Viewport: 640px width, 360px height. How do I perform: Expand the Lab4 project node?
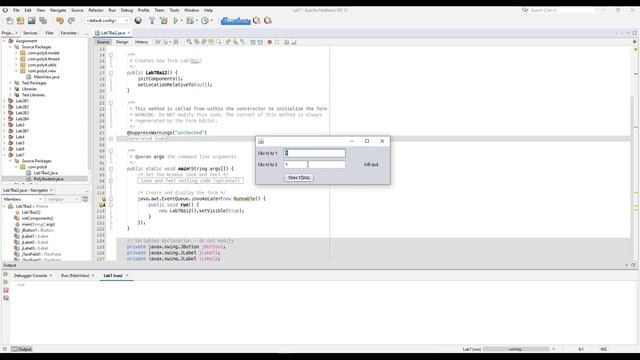click(4, 137)
